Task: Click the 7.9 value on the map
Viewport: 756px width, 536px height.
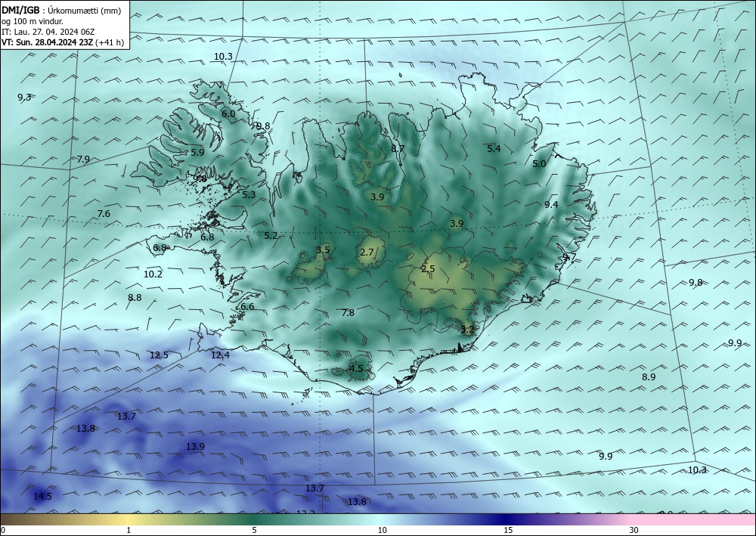Action: click(83, 159)
